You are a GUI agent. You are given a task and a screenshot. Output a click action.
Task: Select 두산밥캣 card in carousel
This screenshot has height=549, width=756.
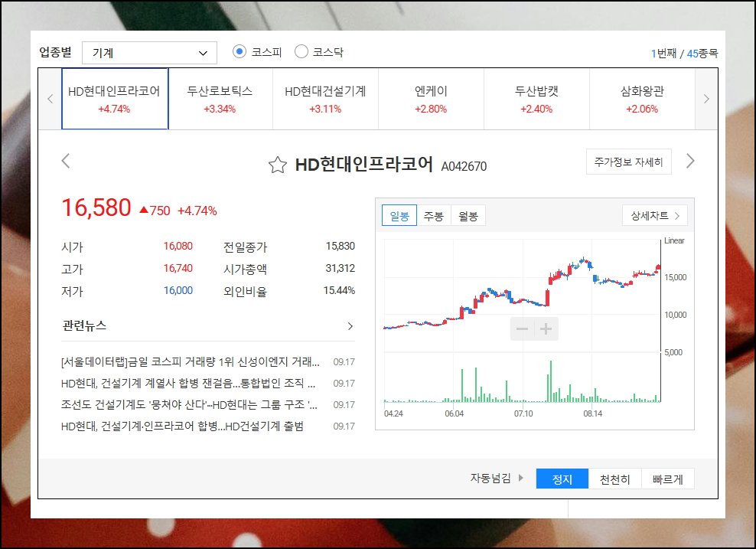(536, 99)
